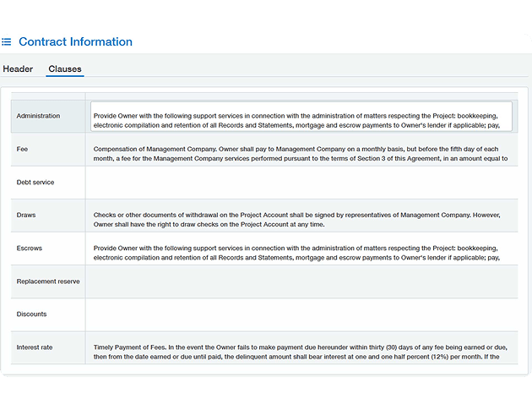The image size is (532, 410).
Task: Select the Clauses tab
Action: click(x=65, y=69)
